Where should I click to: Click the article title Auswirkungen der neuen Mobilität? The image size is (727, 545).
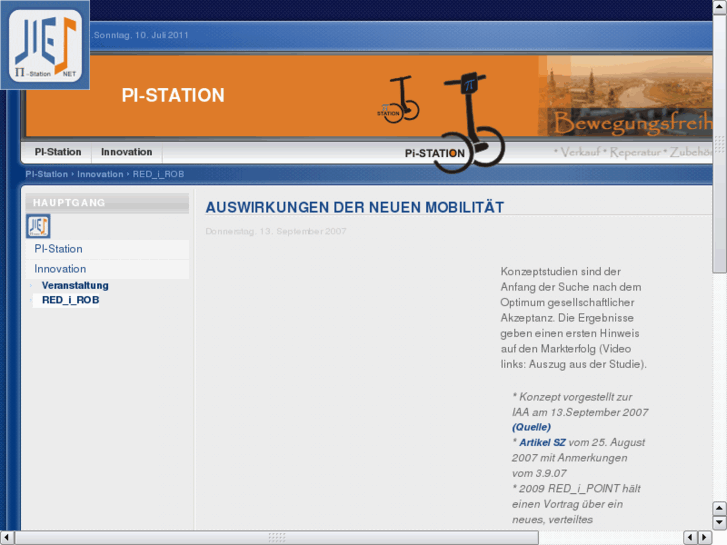[354, 208]
